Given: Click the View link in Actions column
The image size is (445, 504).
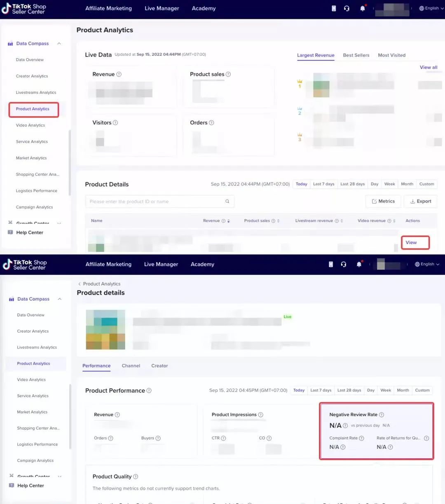Looking at the screenshot, I should coord(411,243).
